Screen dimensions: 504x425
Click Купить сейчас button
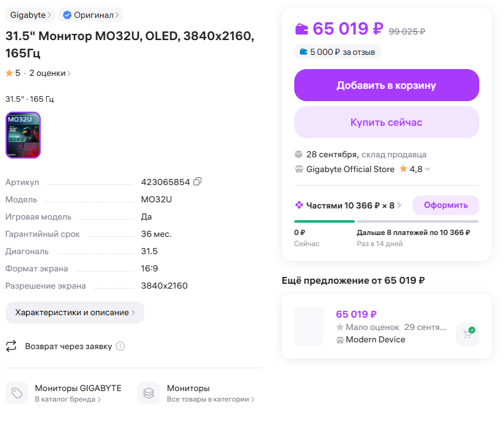[386, 122]
